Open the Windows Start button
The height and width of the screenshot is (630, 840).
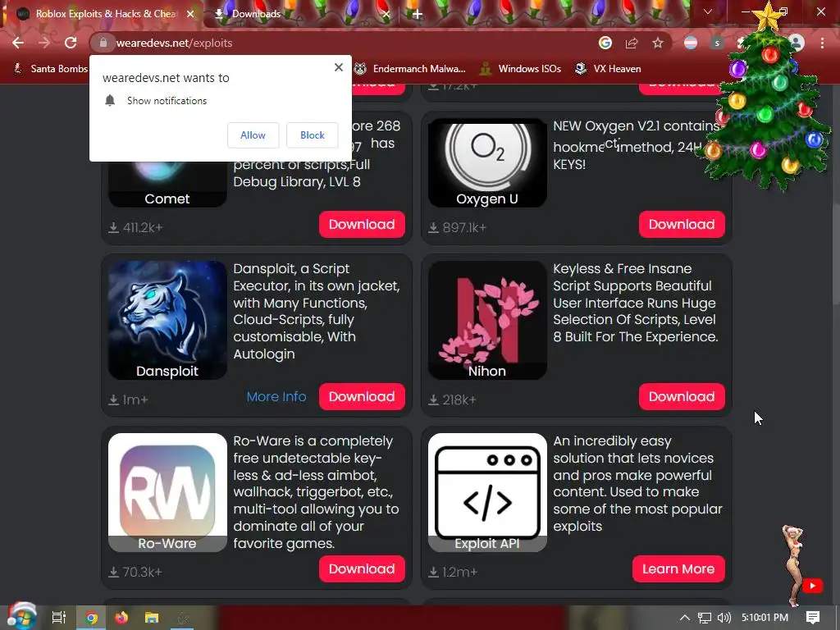(x=21, y=617)
